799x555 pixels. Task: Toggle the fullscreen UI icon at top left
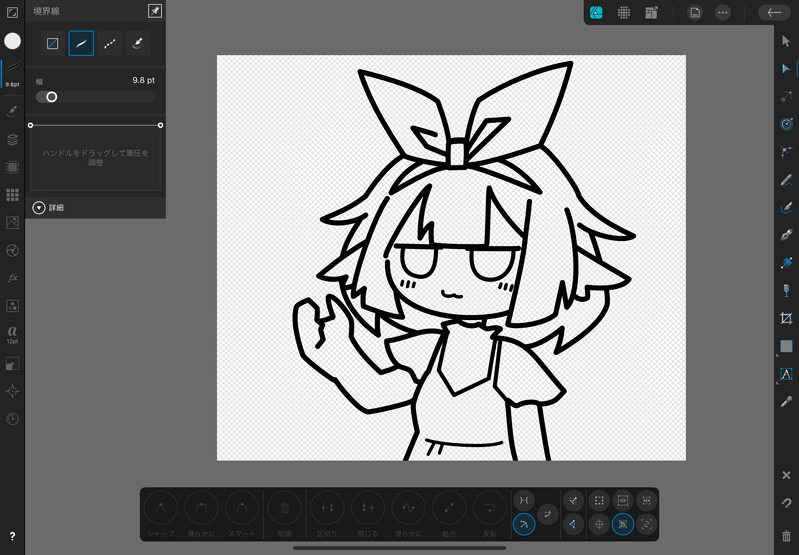pos(12,13)
